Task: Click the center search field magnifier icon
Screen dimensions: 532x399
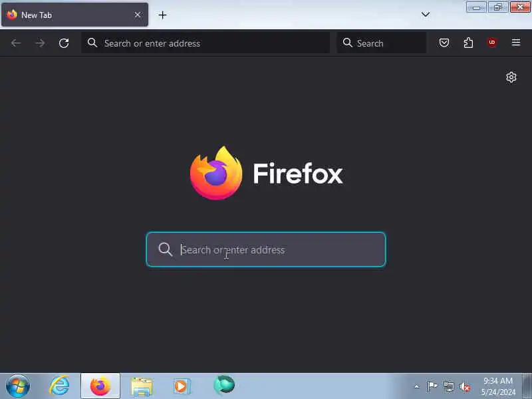Action: pos(165,249)
